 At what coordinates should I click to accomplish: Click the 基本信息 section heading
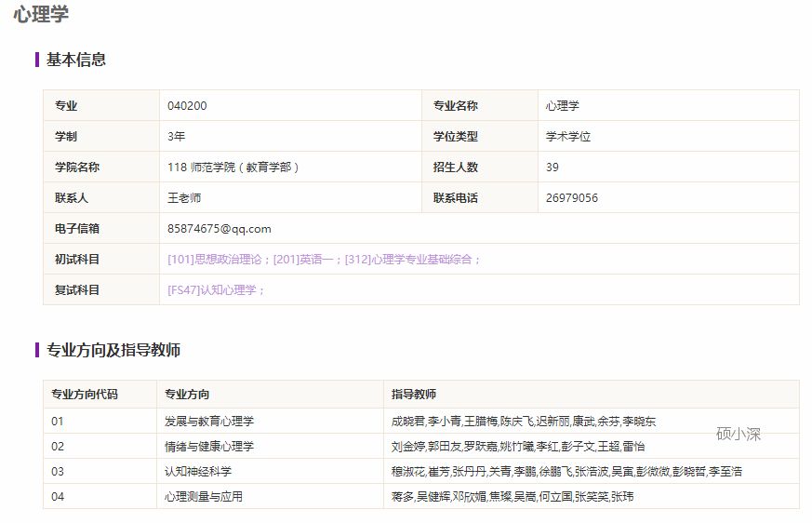point(76,60)
